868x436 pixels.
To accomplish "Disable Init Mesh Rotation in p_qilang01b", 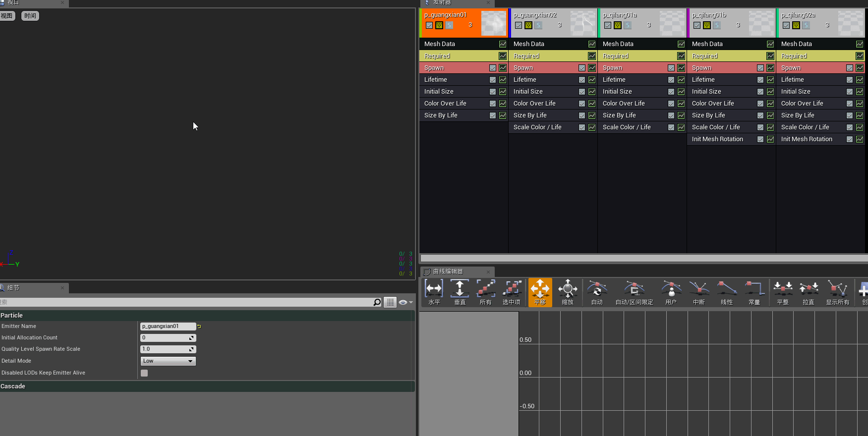I will (760, 139).
